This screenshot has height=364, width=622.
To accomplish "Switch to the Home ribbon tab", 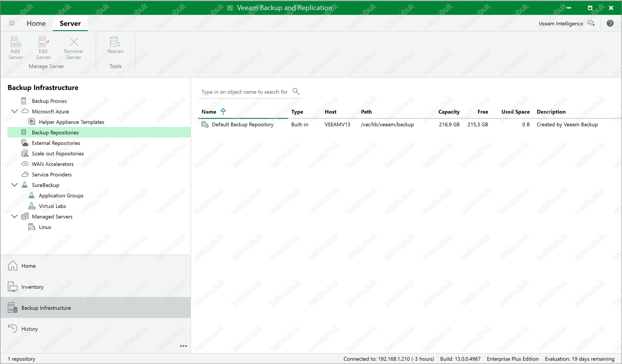I will click(x=36, y=23).
